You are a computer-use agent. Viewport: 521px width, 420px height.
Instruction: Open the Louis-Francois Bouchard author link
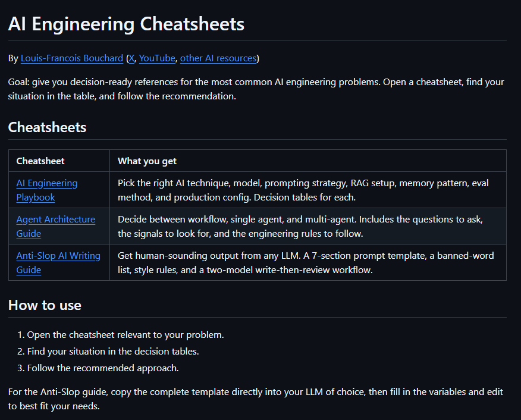pos(72,58)
